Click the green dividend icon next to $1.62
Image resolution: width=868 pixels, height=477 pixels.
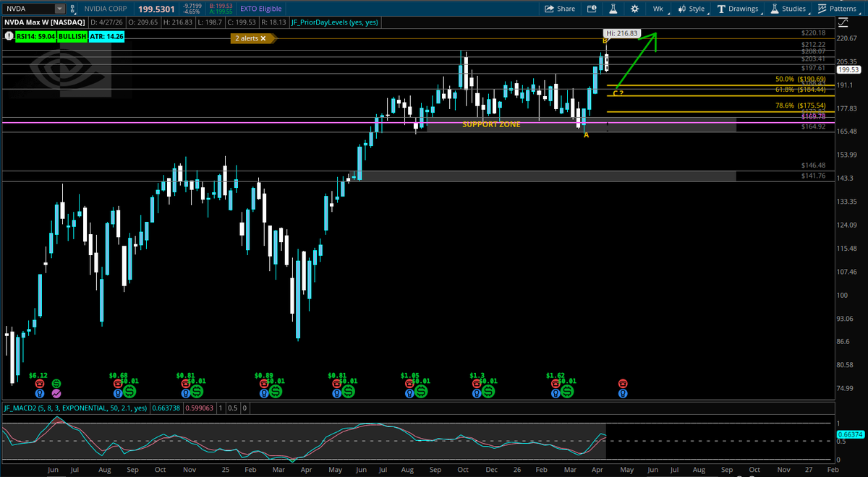pos(566,390)
